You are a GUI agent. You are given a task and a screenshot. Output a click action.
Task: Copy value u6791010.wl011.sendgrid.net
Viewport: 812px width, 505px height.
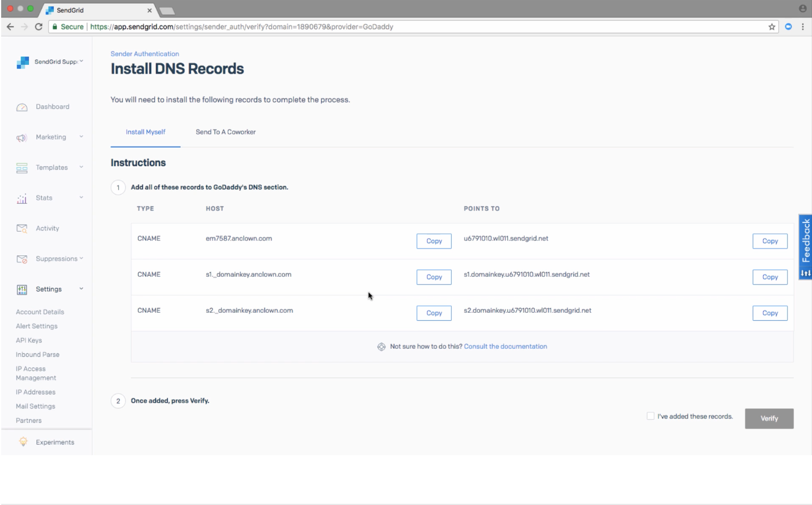[770, 241]
